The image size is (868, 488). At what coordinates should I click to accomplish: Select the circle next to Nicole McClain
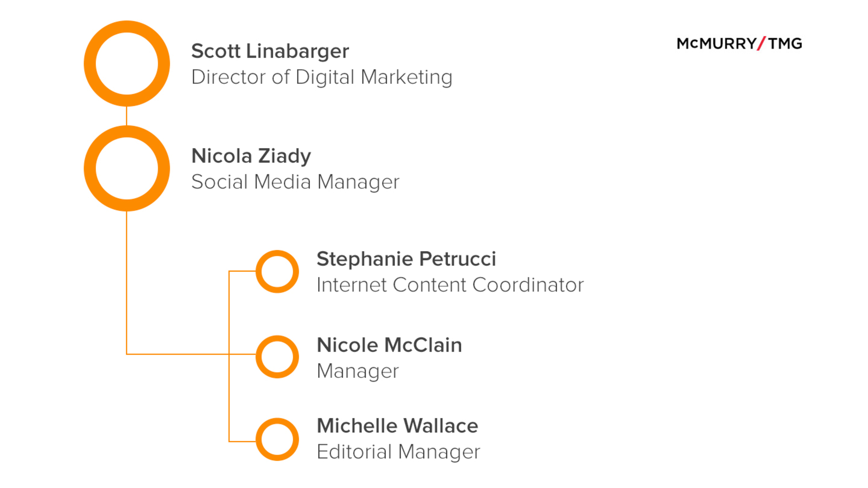277,357
